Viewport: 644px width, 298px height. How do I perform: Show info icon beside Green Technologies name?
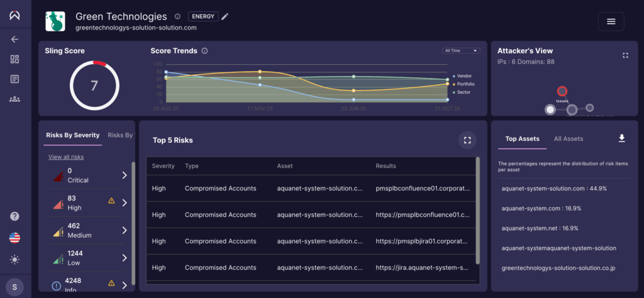(177, 16)
